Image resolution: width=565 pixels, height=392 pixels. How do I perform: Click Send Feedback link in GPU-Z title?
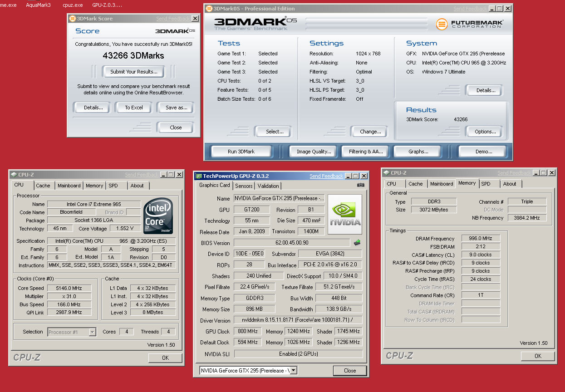(326, 176)
